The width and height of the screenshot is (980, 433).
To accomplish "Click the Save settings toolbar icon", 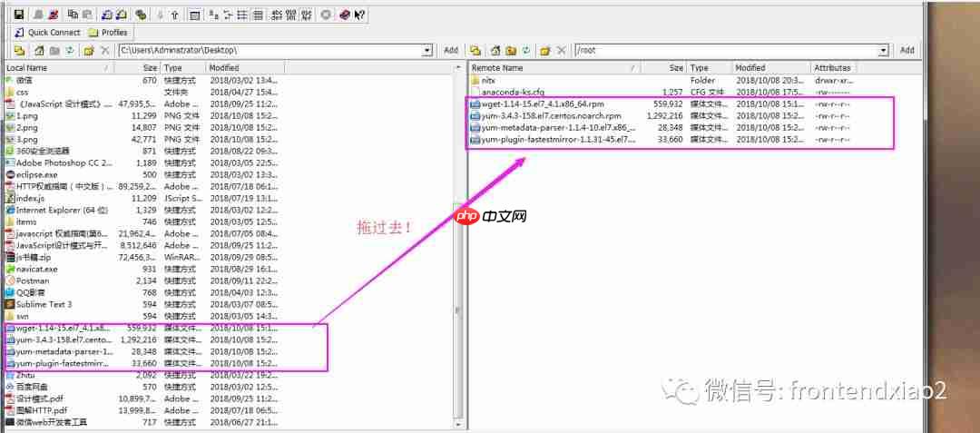I will pyautogui.click(x=19, y=15).
